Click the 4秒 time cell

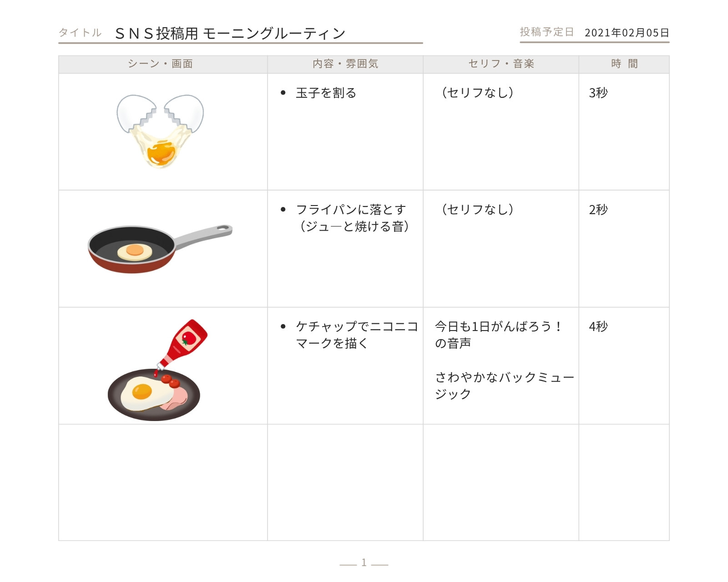[x=624, y=366]
